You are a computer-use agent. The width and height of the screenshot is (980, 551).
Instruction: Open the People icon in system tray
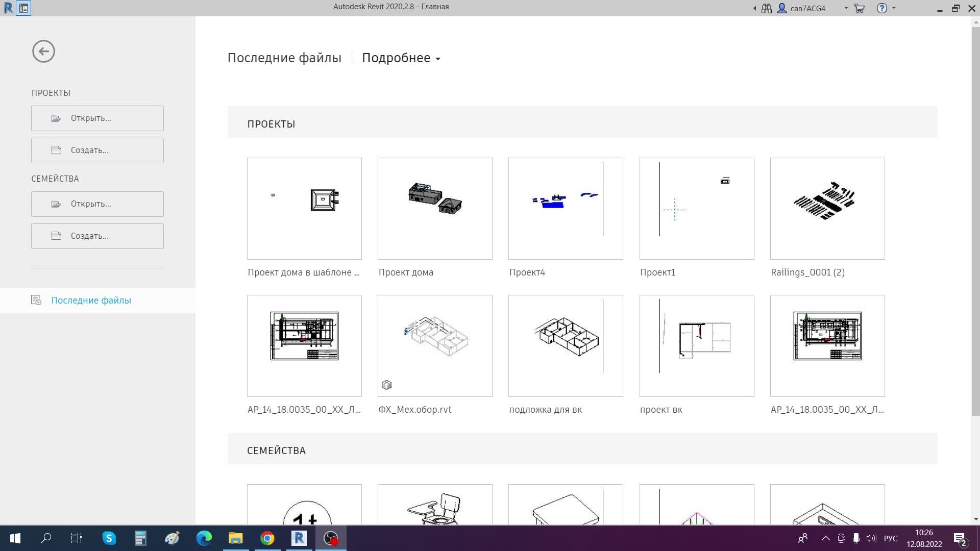(803, 538)
